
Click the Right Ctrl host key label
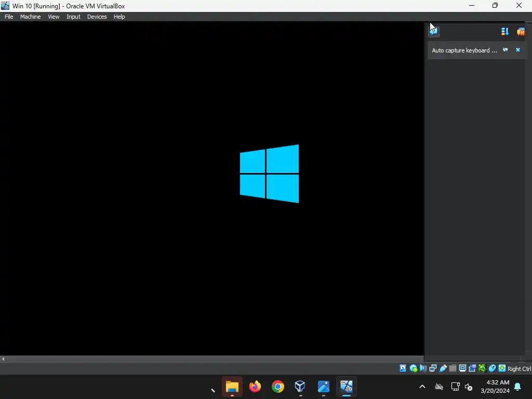click(x=519, y=369)
